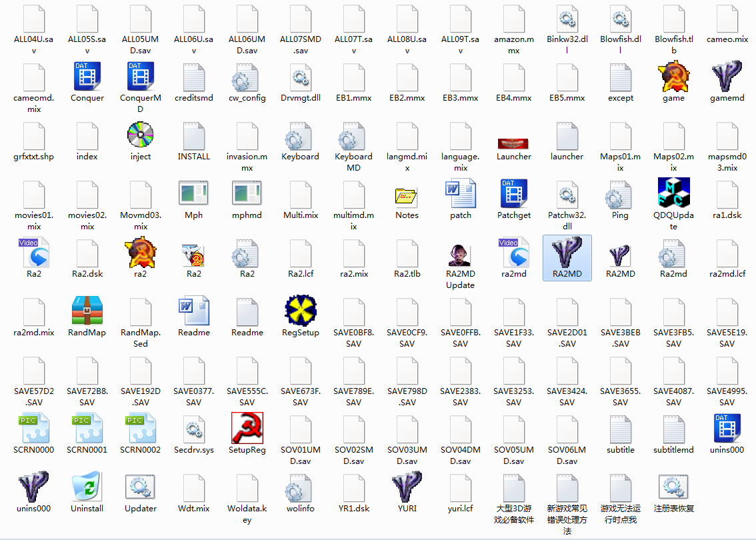The width and height of the screenshot is (756, 540).
Task: Select the Conquer DAT video file
Action: point(87,77)
